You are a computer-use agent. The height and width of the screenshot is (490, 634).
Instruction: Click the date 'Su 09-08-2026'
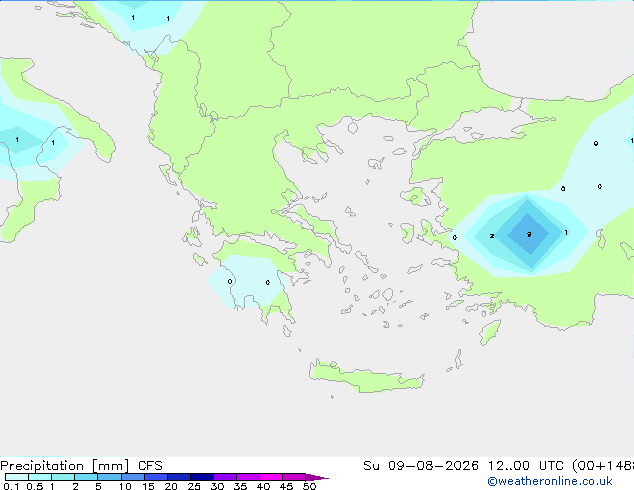point(421,466)
